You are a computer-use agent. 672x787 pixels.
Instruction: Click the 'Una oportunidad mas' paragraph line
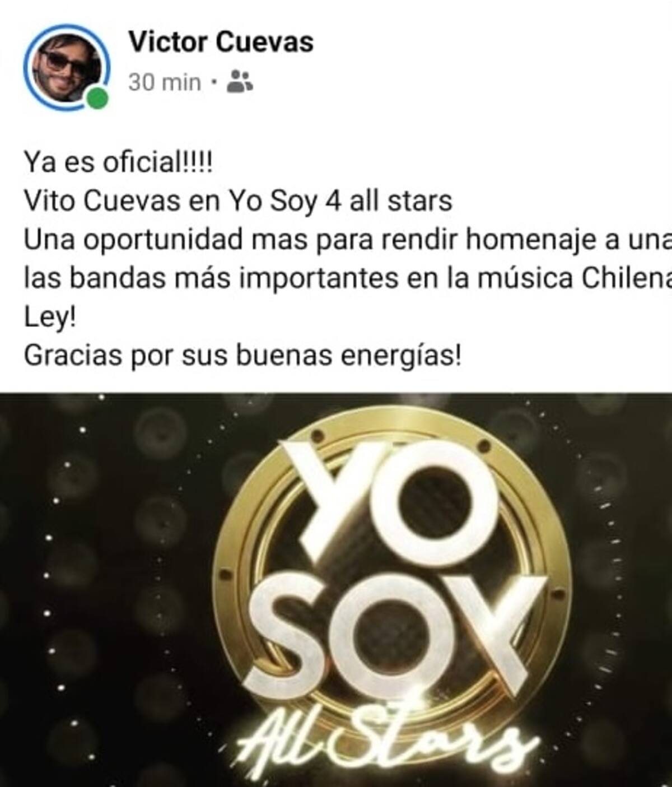pos(347,240)
